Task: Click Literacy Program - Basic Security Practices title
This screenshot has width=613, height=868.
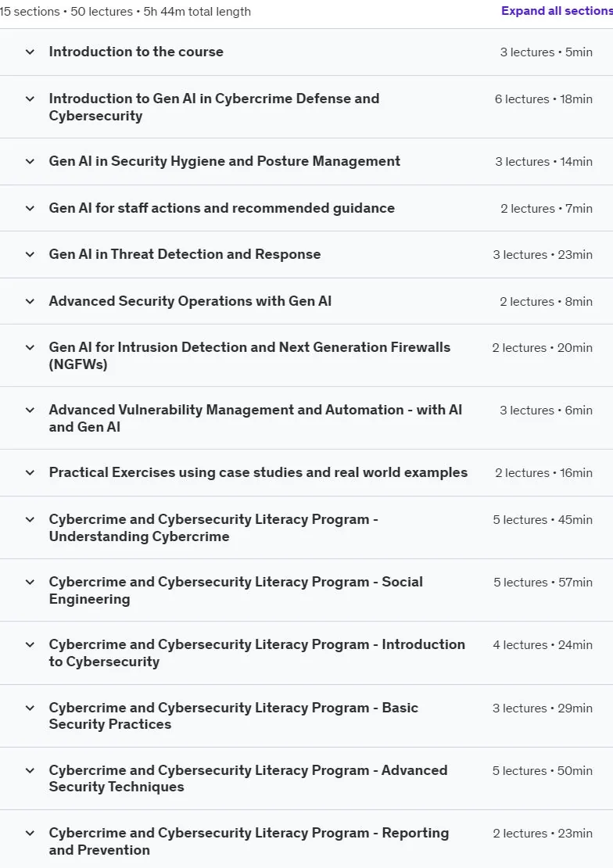Action: 234,716
